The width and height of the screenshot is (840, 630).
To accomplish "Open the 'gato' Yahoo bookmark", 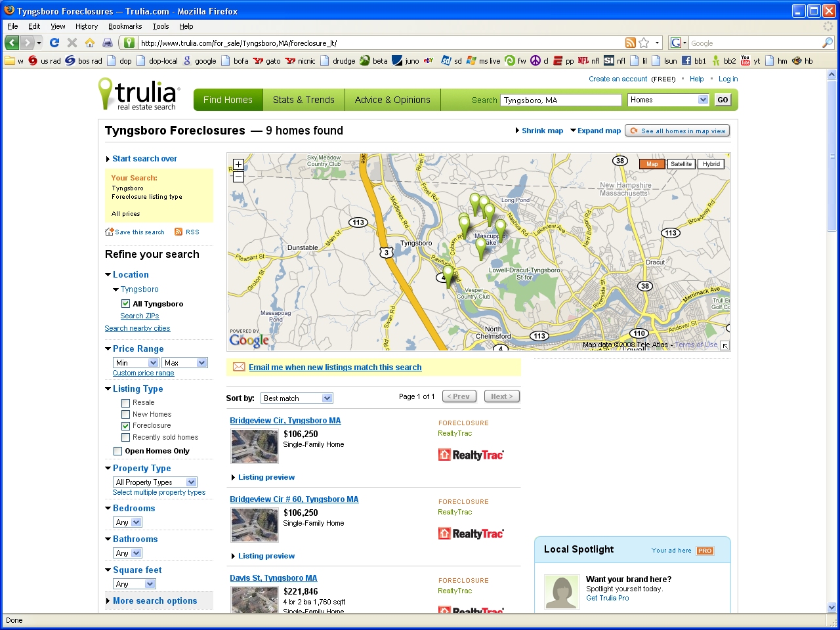I will [x=267, y=60].
